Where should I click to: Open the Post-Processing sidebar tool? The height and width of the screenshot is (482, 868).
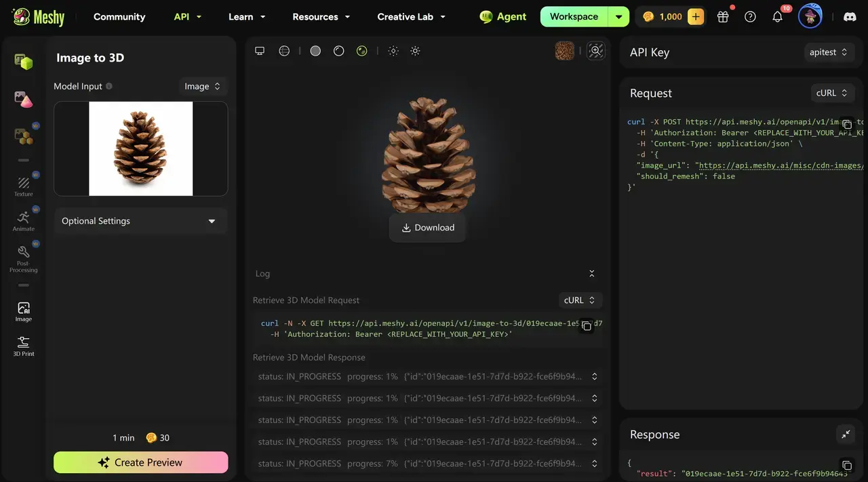pos(24,258)
